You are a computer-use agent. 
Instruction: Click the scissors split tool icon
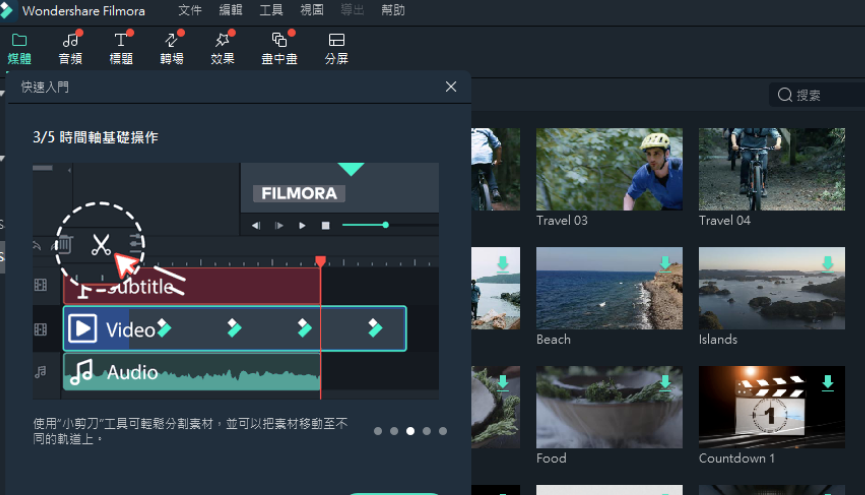[101, 244]
